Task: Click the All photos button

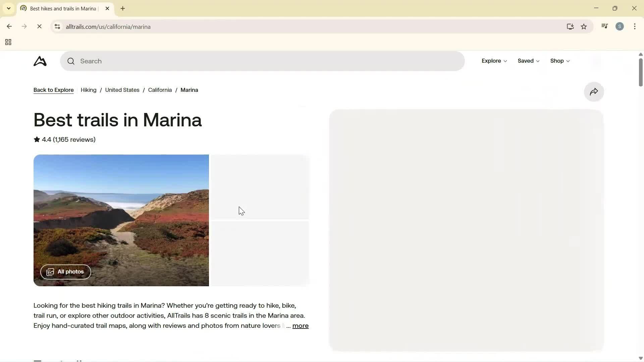Action: point(65,272)
